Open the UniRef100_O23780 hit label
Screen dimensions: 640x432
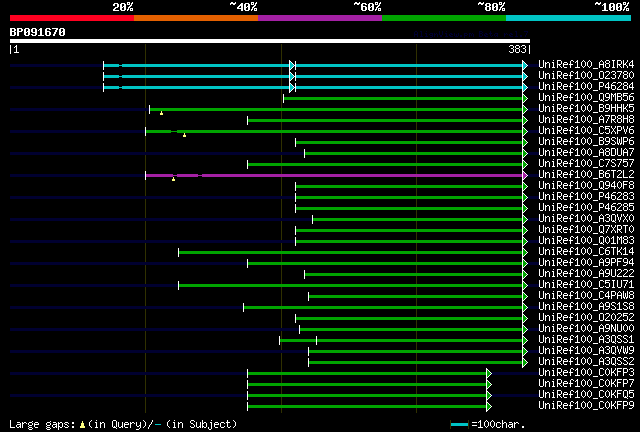[586, 76]
